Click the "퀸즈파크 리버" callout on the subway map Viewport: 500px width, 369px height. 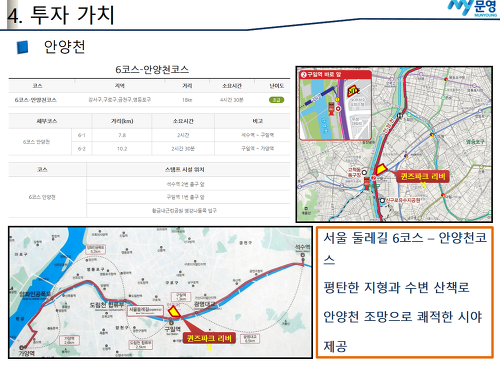tap(423, 176)
